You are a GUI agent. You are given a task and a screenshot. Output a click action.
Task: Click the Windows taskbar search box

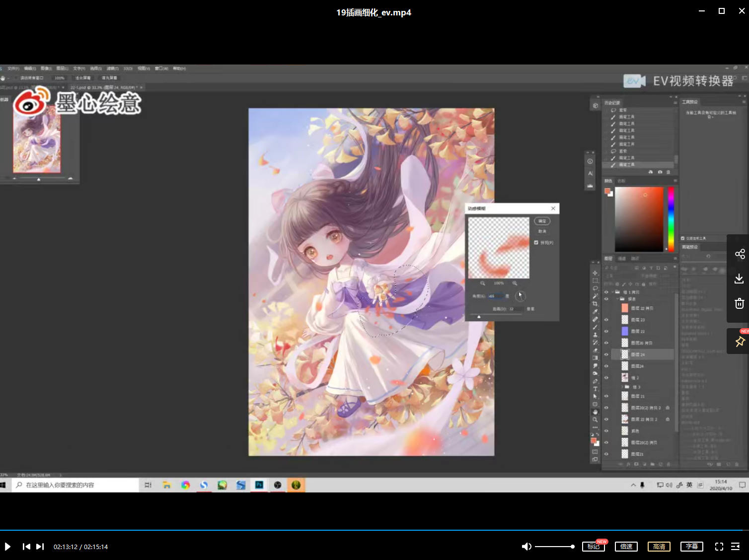click(x=75, y=485)
